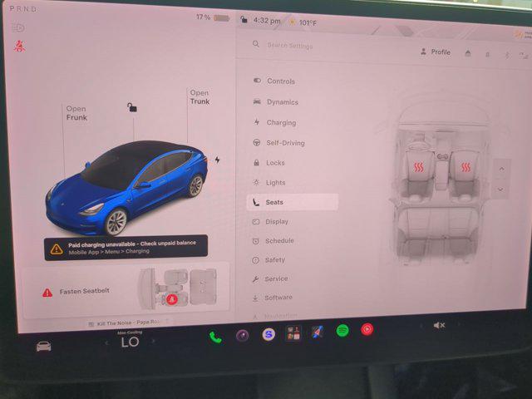This screenshot has height=399, width=532.
Task: Open the red YouTube Music app icon
Action: 367,329
